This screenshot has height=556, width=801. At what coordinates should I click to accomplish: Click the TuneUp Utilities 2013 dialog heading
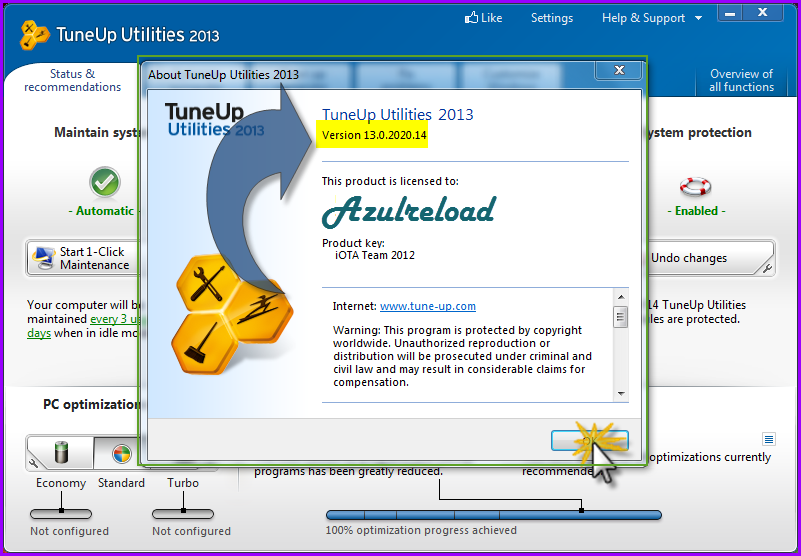(x=397, y=114)
